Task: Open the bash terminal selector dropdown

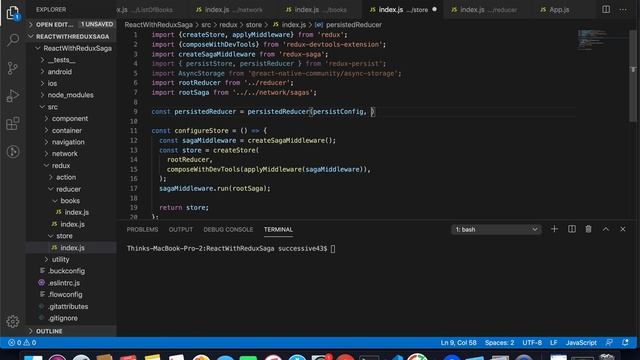Action: click(496, 229)
